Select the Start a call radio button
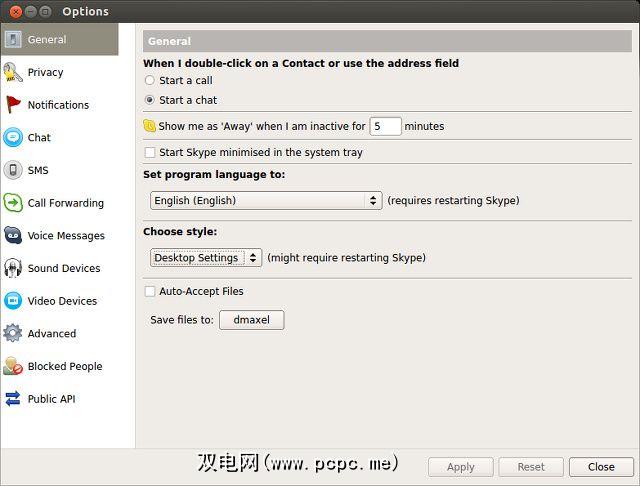The height and width of the screenshot is (486, 640). pos(150,80)
